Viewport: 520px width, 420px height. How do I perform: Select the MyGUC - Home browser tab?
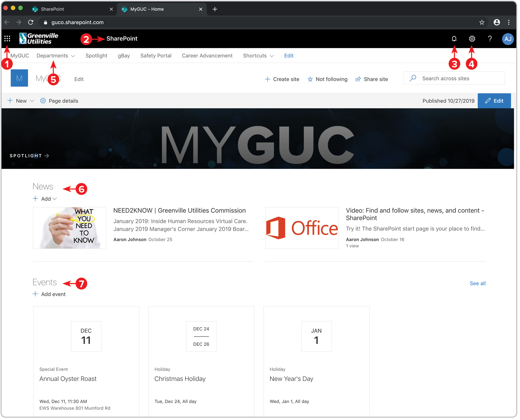pos(161,9)
